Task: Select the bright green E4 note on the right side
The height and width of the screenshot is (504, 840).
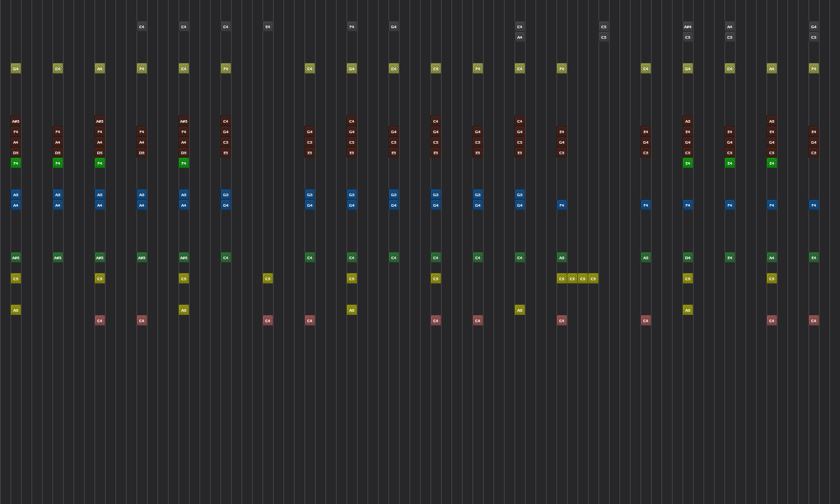Action: 771,163
